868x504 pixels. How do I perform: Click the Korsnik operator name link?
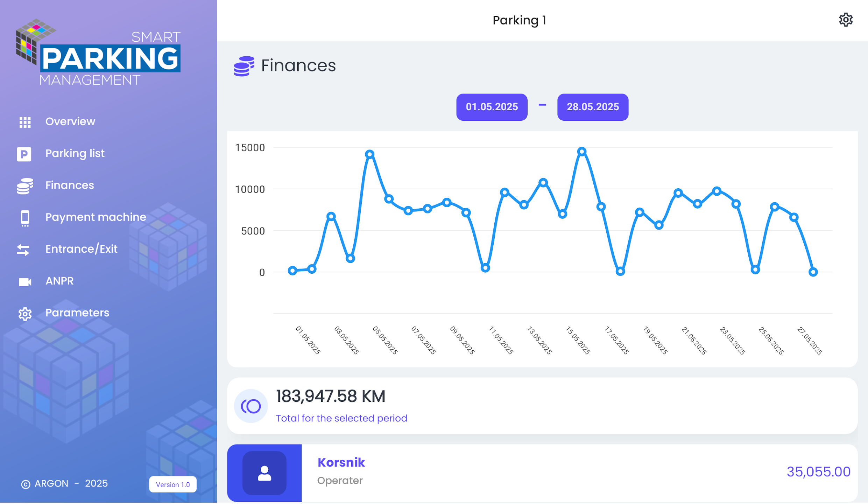pos(341,463)
